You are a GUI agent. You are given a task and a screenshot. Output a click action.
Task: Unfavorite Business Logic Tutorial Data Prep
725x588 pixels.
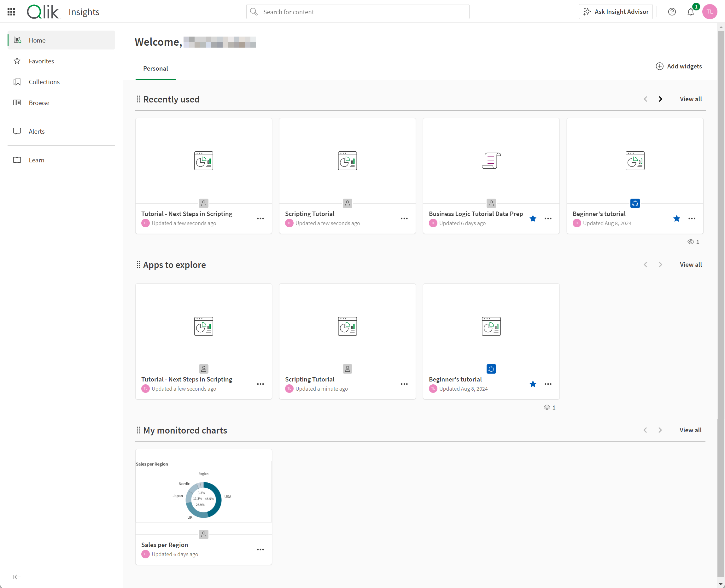click(x=533, y=218)
